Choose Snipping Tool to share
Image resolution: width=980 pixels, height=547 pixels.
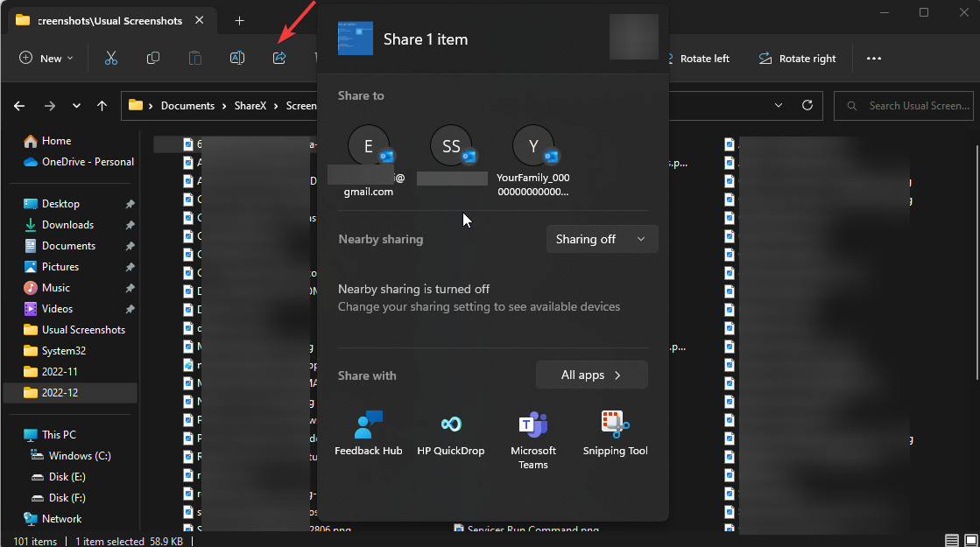click(615, 434)
